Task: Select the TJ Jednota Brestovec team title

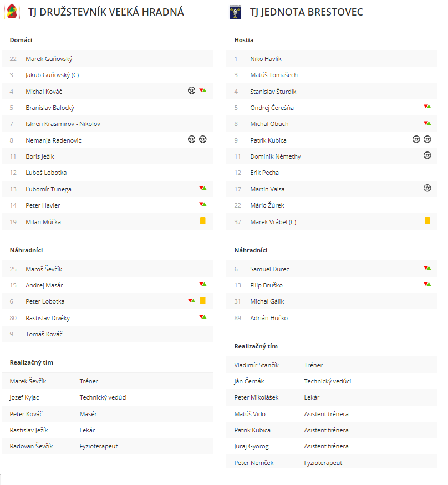Action: pos(306,12)
